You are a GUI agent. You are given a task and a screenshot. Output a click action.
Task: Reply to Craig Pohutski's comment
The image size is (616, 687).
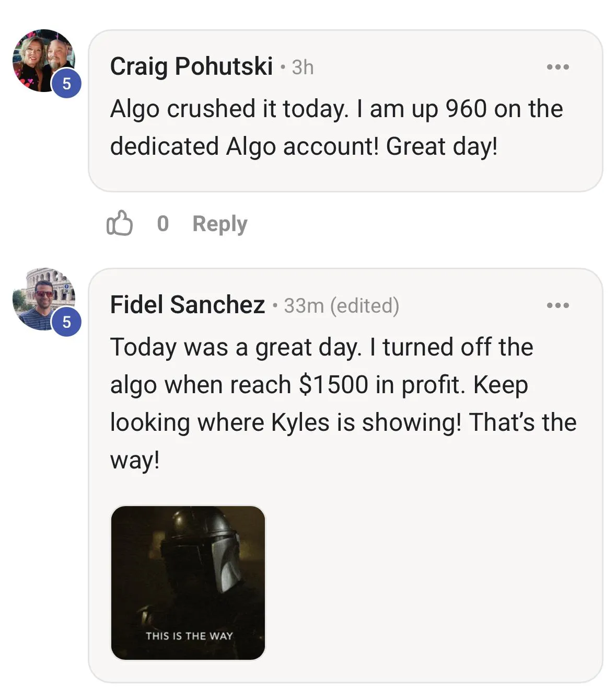219,224
